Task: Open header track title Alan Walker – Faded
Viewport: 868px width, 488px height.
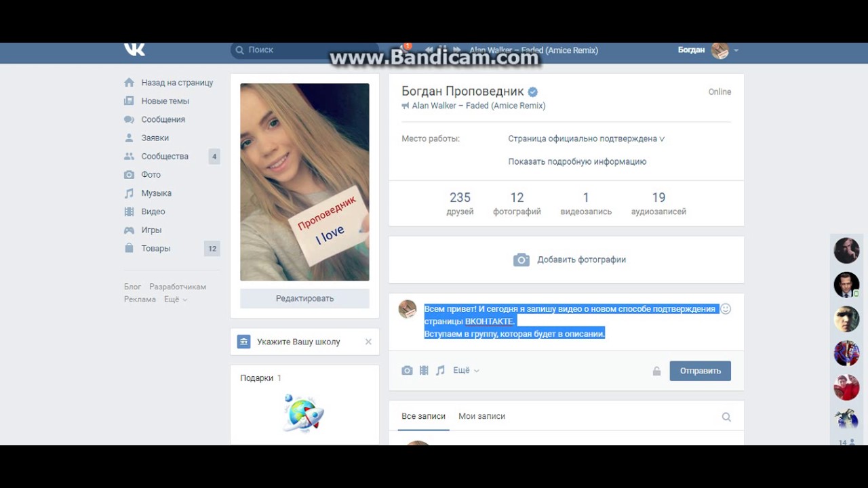Action: tap(534, 50)
